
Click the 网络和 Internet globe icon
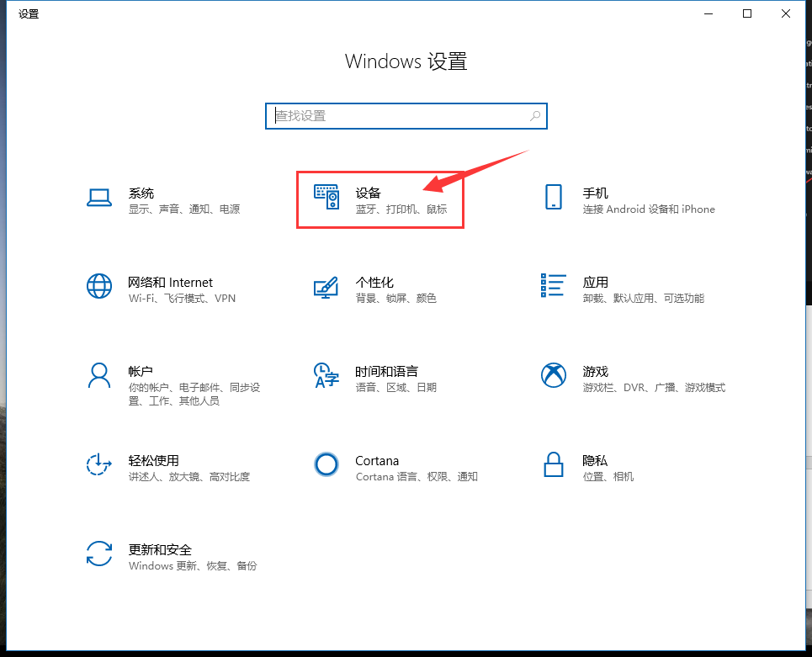(x=99, y=286)
